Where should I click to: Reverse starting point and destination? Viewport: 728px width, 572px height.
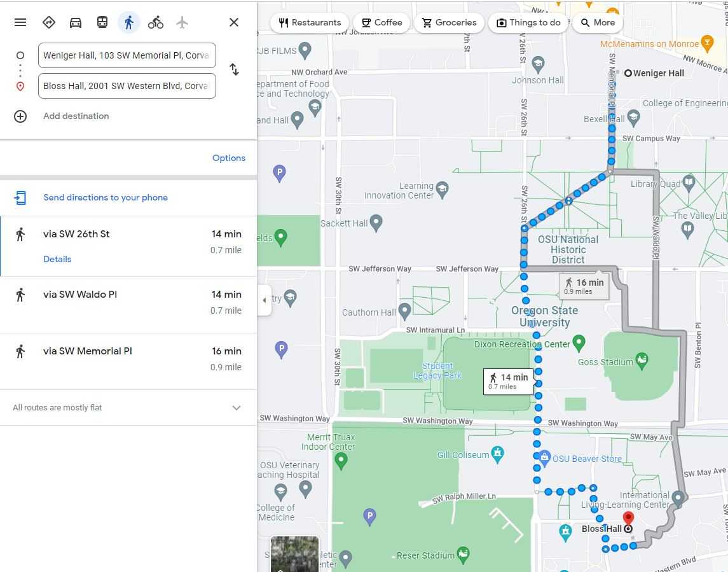[x=234, y=70]
